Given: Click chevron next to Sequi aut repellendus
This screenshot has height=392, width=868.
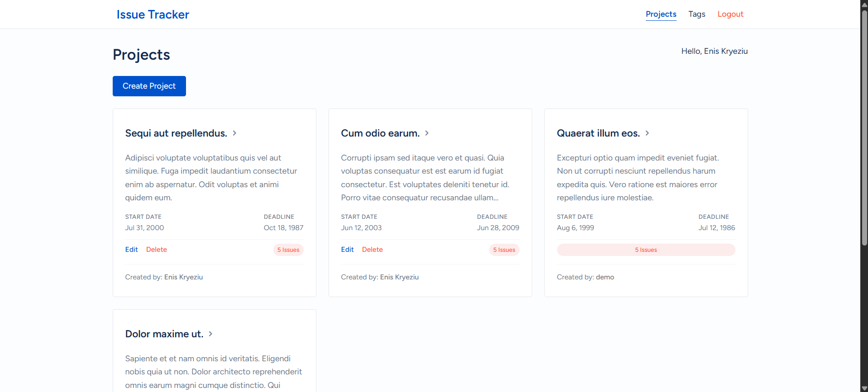Looking at the screenshot, I should (234, 133).
